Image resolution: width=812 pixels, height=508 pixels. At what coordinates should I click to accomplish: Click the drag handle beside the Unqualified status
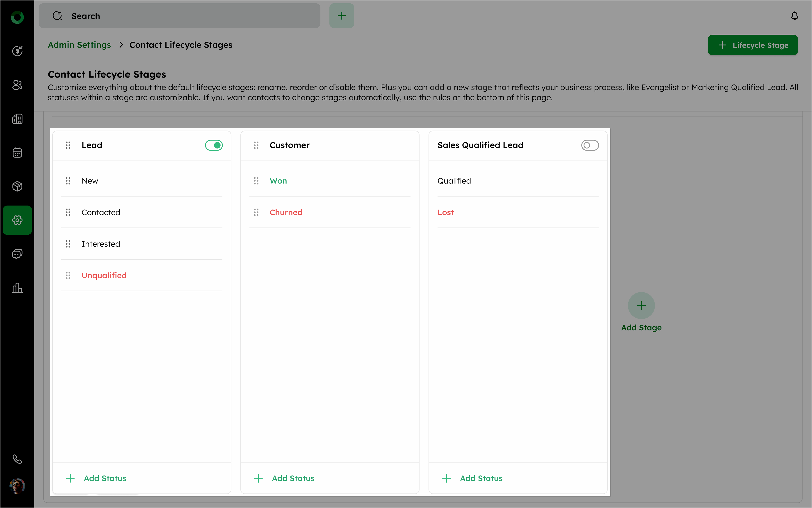[x=68, y=275]
